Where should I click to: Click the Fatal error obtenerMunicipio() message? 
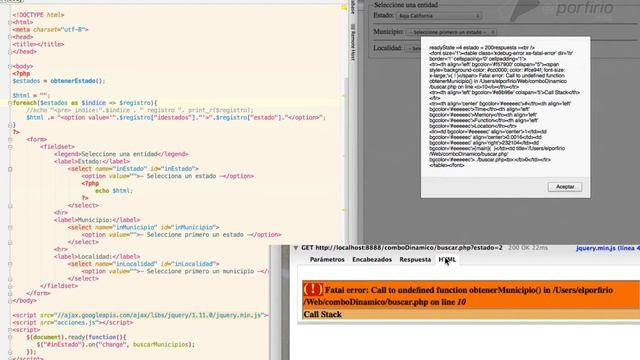(x=471, y=296)
